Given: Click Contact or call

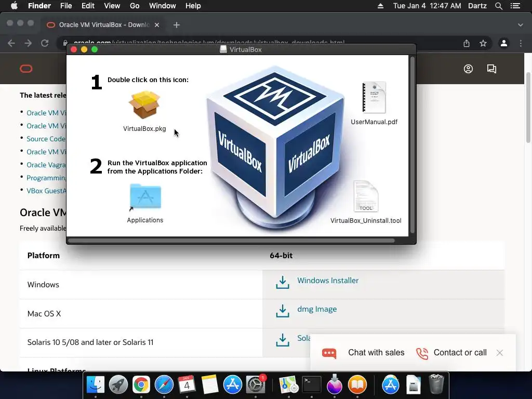Looking at the screenshot, I should tap(460, 353).
